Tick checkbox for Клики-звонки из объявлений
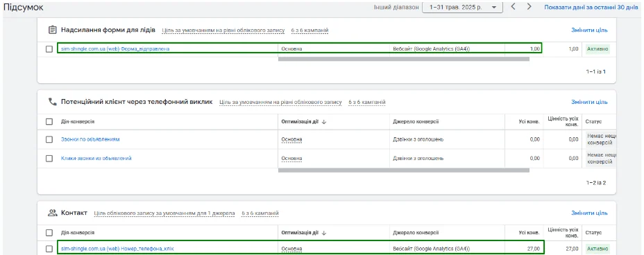Image resolution: width=644 pixels, height=255 pixels. 49,158
